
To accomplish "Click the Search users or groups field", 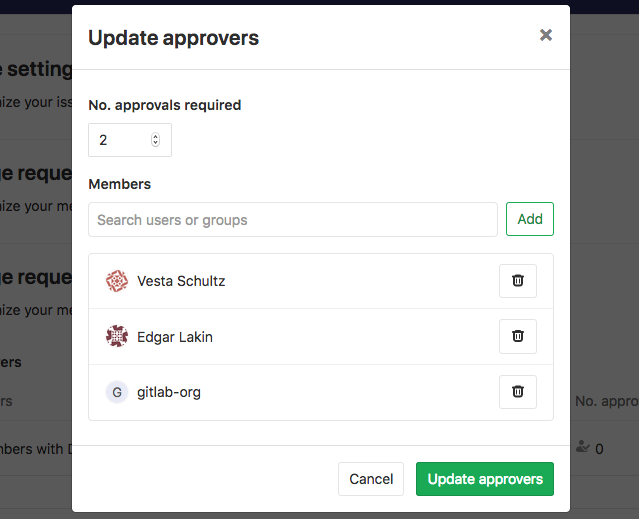I will point(292,220).
